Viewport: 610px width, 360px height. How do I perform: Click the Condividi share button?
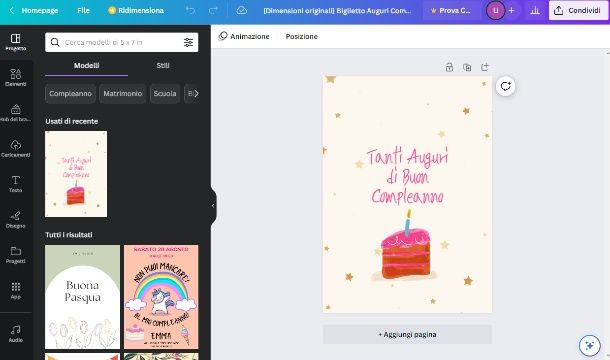click(578, 11)
